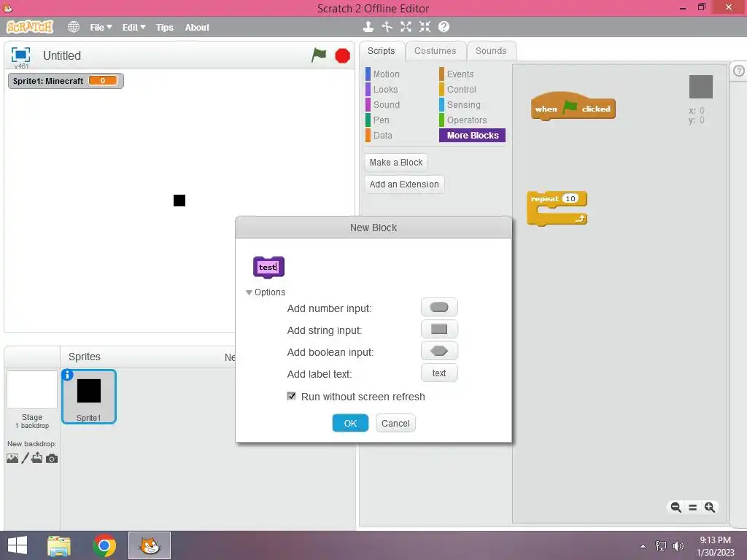Open Sprite1 info button
The width and height of the screenshot is (747, 560).
[68, 375]
